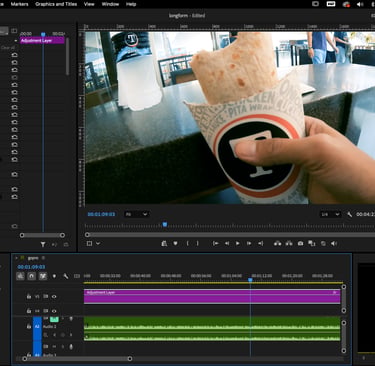Click the caption track options icon
Screen dimensions: 375x366
(x=77, y=276)
